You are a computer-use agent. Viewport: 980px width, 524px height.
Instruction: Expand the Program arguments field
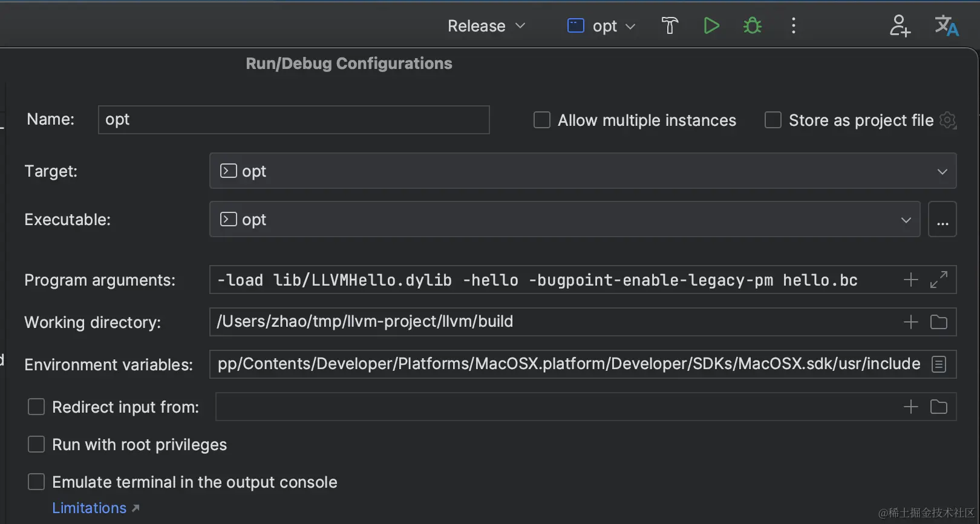939,280
